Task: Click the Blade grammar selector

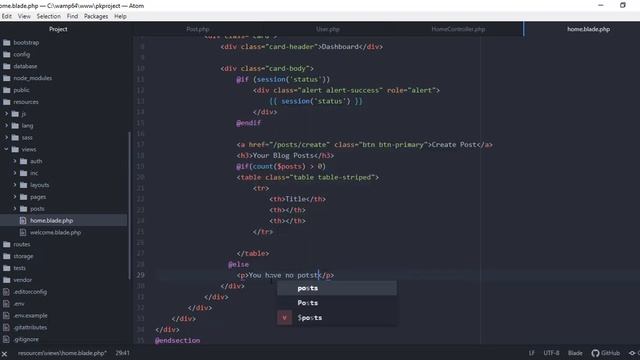Action: [575, 353]
